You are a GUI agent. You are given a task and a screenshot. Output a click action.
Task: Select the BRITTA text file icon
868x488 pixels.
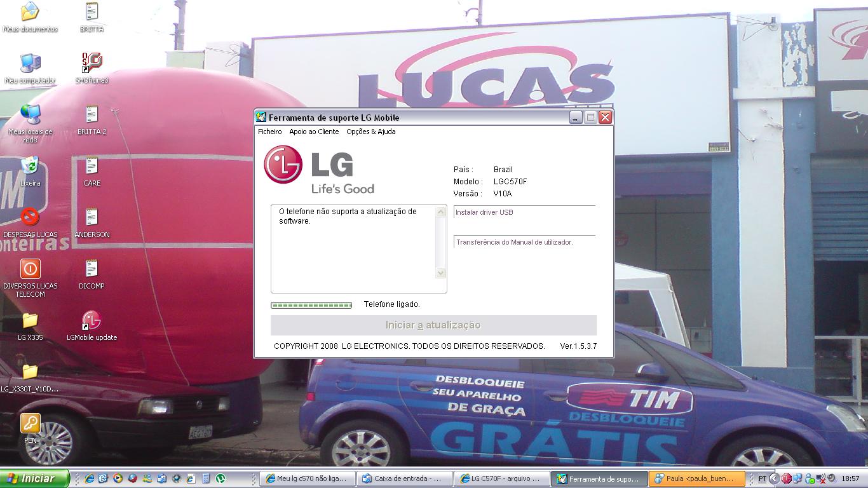coord(92,18)
